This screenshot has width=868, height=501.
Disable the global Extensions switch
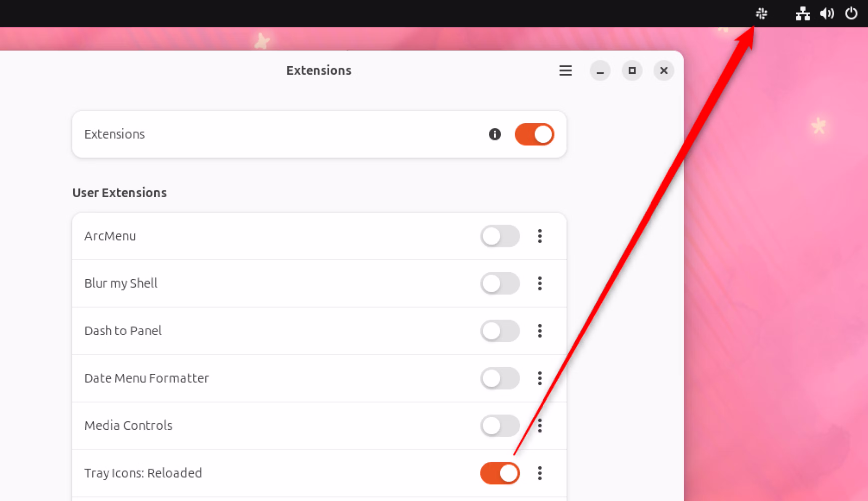tap(534, 134)
